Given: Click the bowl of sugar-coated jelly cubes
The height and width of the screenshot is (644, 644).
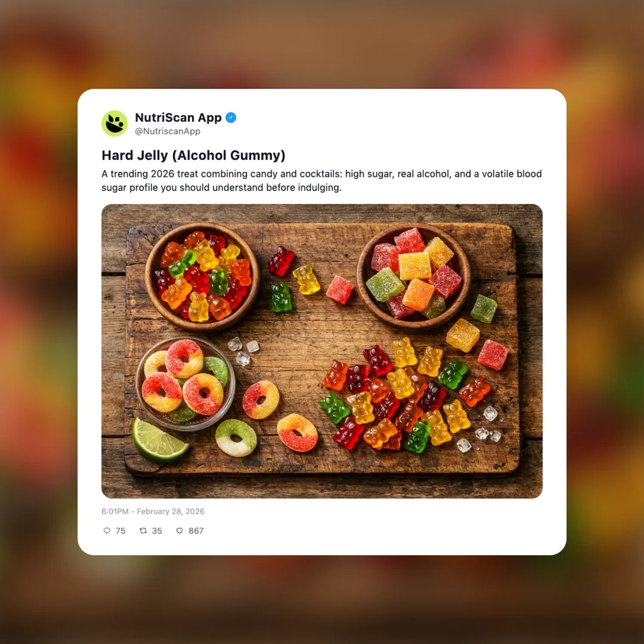Looking at the screenshot, I should [x=413, y=275].
